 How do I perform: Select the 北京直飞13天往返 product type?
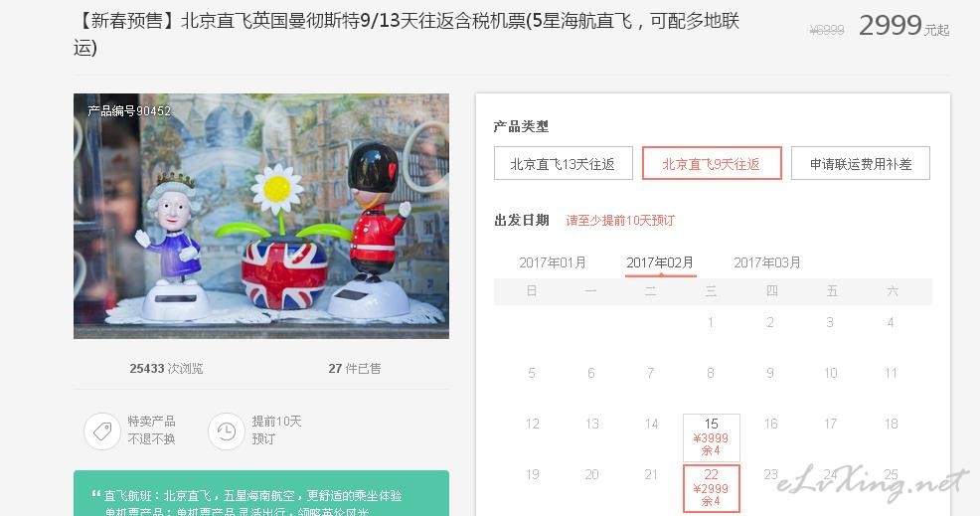564,163
